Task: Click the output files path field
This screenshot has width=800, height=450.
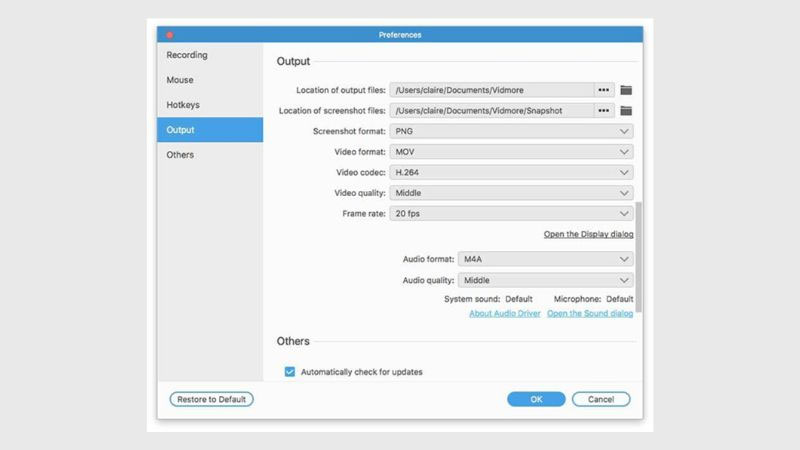Action: click(x=491, y=90)
